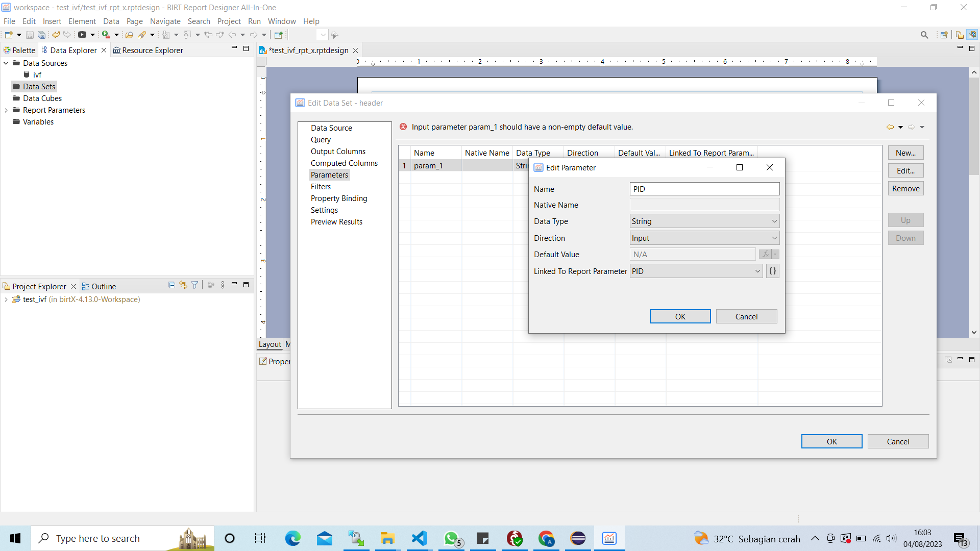Click the Save icon in toolbar
This screenshot has height=551, width=980.
30,35
